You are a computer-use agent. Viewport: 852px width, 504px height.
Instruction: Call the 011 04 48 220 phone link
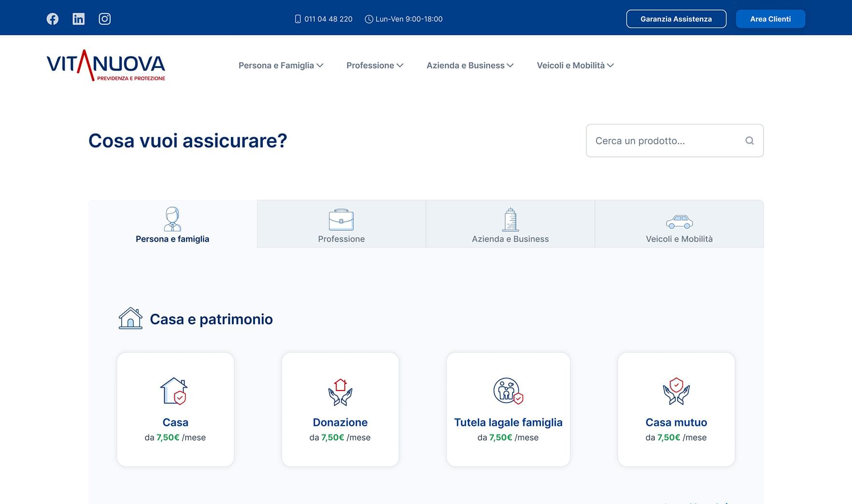pos(324,19)
